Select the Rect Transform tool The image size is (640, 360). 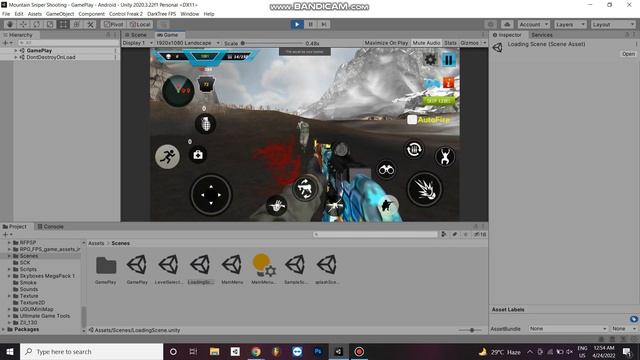63,24
